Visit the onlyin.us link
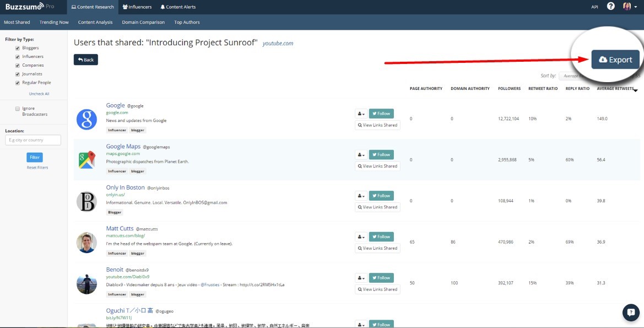This screenshot has width=644, height=328. [115, 195]
